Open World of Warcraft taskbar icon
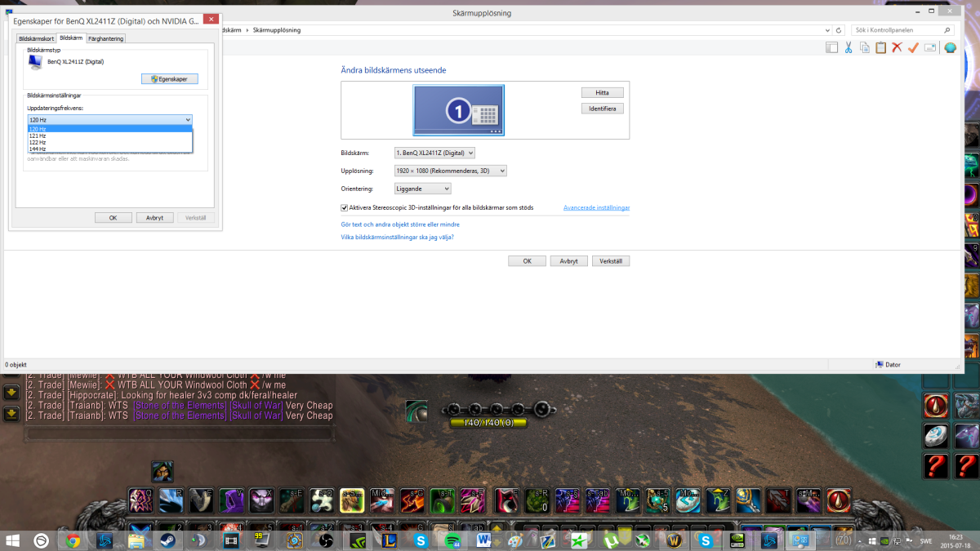This screenshot has width=980, height=551. pyautogui.click(x=675, y=540)
